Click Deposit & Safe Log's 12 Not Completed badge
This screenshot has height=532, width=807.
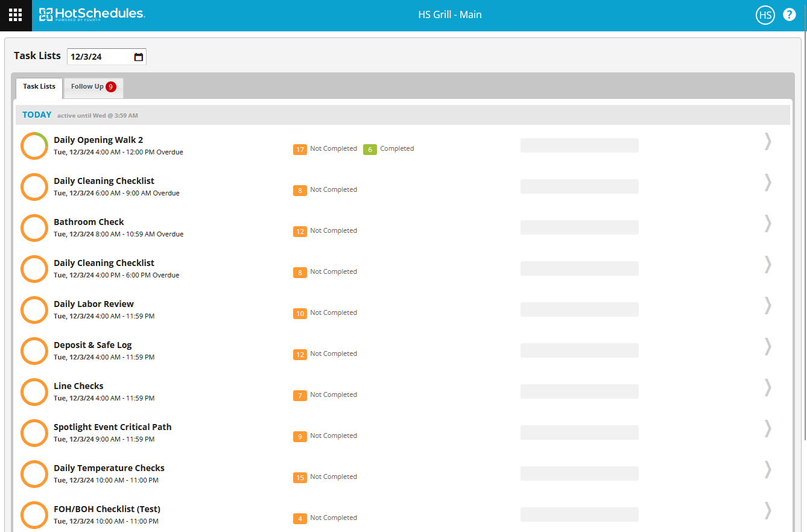300,355
